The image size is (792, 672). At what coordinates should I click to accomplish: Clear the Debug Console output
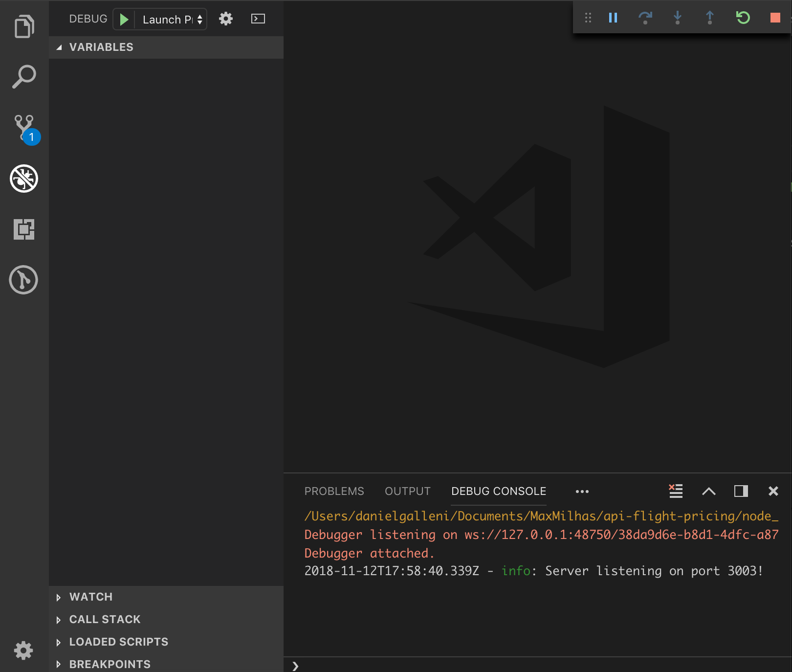click(676, 491)
